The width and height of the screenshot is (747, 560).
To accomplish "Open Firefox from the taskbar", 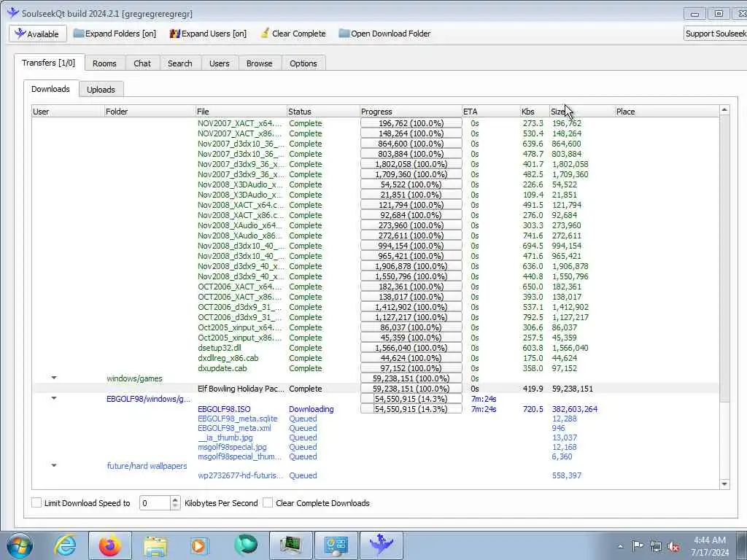I will pos(109,545).
